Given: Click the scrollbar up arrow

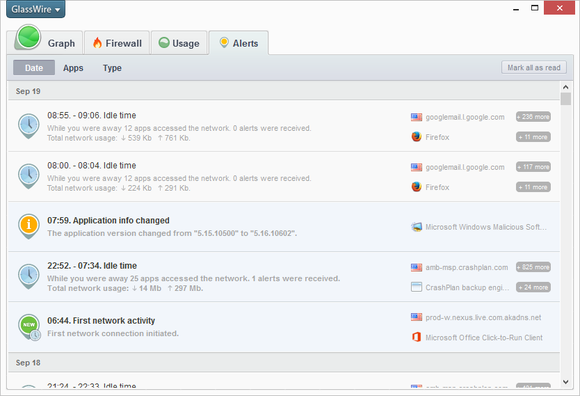Looking at the screenshot, I should (x=566, y=87).
